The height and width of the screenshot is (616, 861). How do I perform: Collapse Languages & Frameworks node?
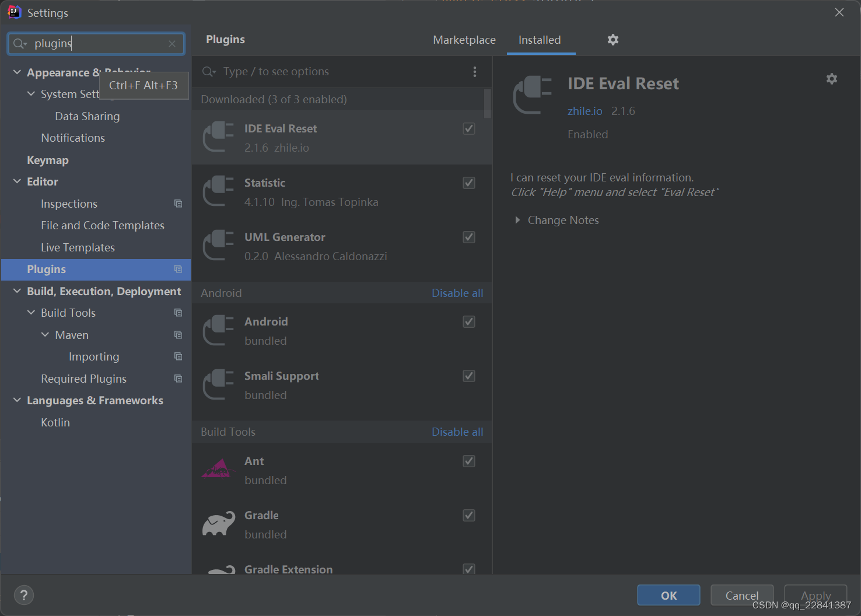pos(17,400)
